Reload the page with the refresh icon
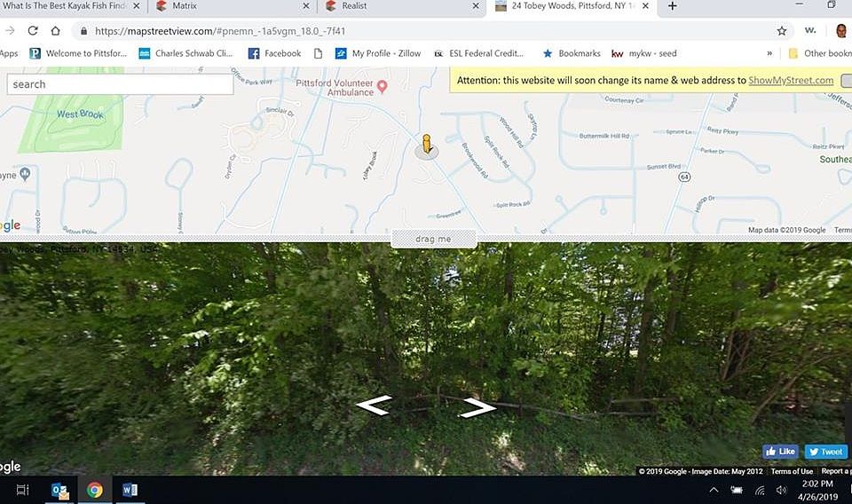The image size is (852, 504). pyautogui.click(x=33, y=31)
